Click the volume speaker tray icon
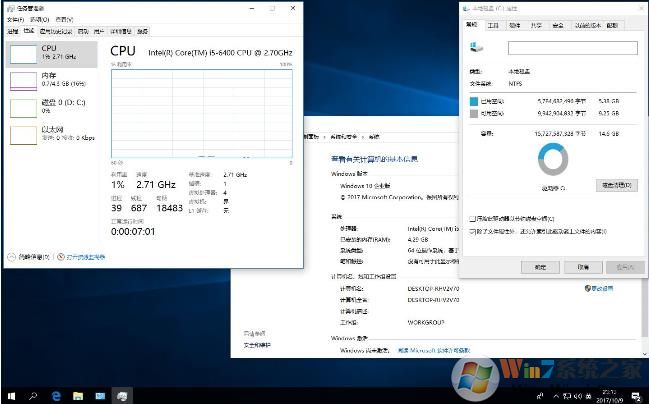649x404 pixels. [578, 396]
